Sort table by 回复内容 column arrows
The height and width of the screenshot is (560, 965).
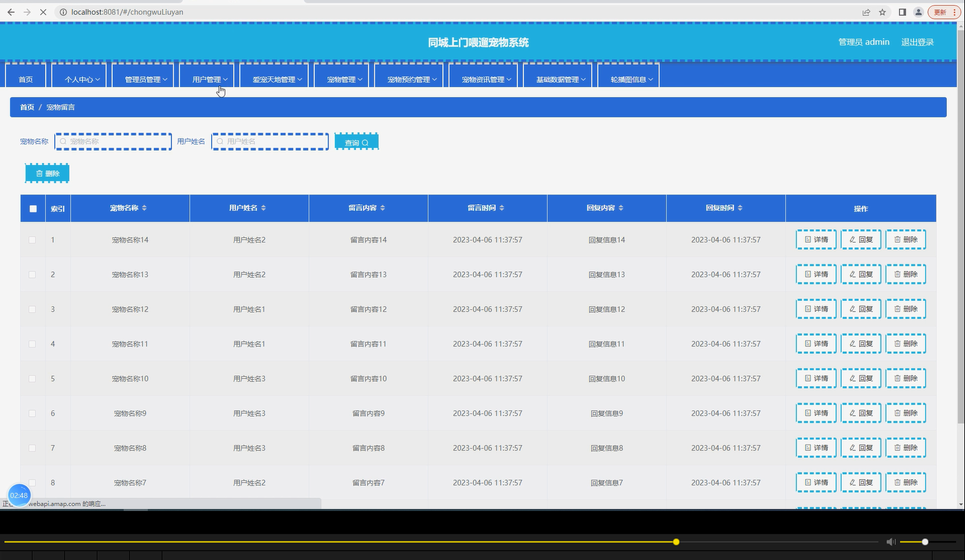pyautogui.click(x=621, y=208)
